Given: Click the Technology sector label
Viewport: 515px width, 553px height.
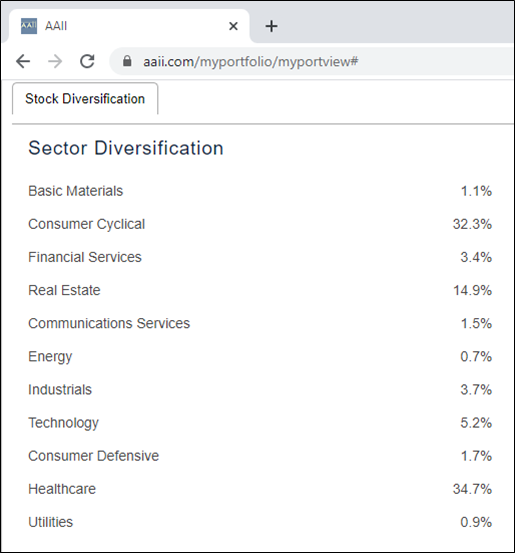Looking at the screenshot, I should pos(63,423).
